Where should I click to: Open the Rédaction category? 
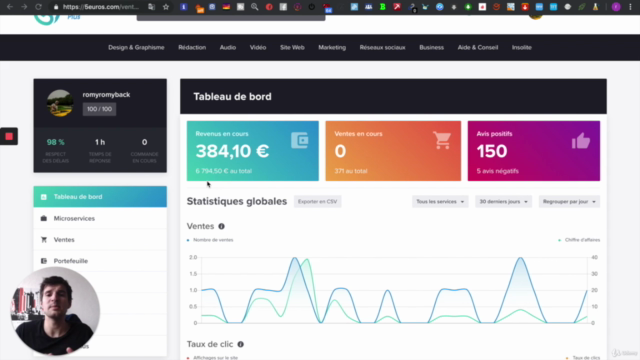pos(192,47)
